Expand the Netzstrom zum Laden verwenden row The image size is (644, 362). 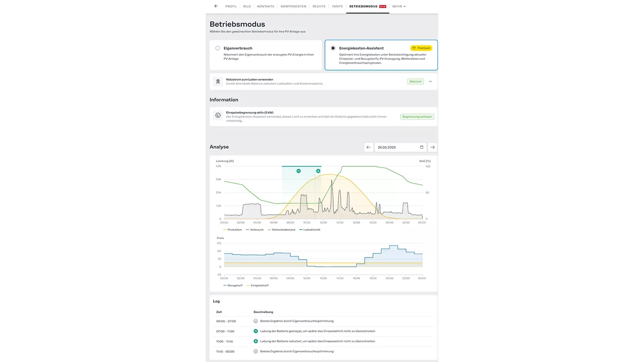click(430, 82)
